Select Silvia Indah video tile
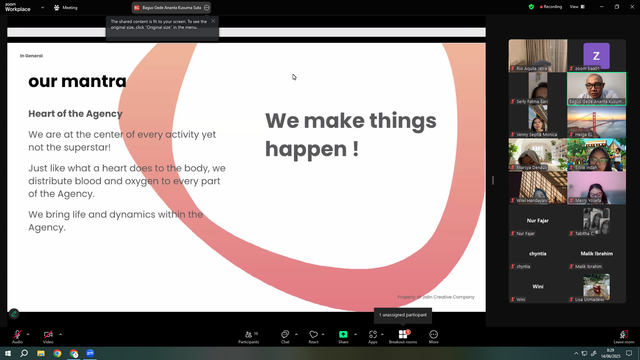The height and width of the screenshot is (360, 640). pyautogui.click(x=596, y=155)
